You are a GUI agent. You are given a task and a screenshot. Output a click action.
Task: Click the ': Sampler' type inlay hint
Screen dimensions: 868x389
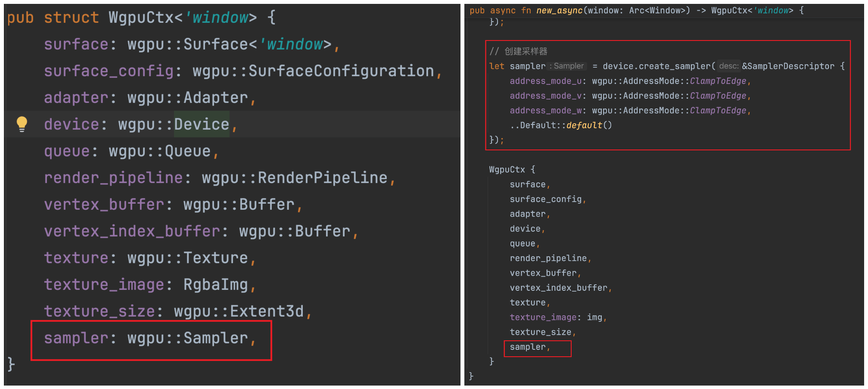coord(567,66)
